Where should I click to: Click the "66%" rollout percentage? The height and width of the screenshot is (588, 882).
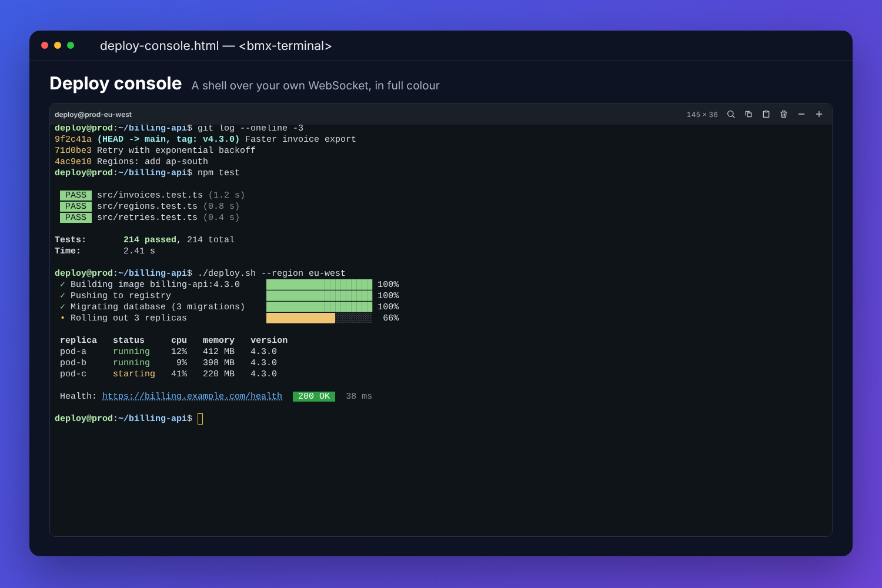[x=391, y=318]
